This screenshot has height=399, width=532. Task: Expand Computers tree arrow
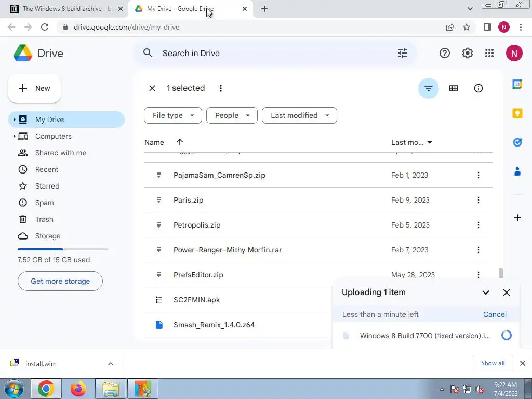[x=14, y=136]
